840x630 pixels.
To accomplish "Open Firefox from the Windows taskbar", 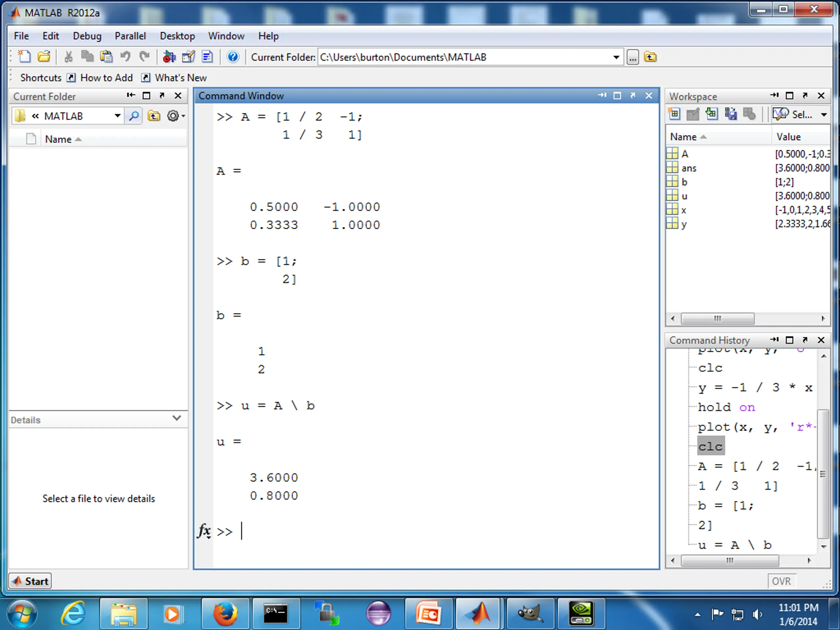I will (x=225, y=613).
